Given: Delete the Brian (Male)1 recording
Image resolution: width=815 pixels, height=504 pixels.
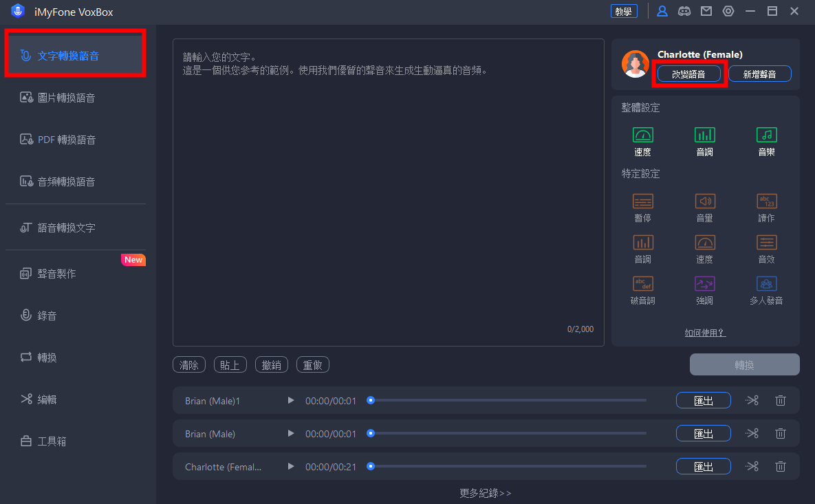Looking at the screenshot, I should click(x=780, y=400).
